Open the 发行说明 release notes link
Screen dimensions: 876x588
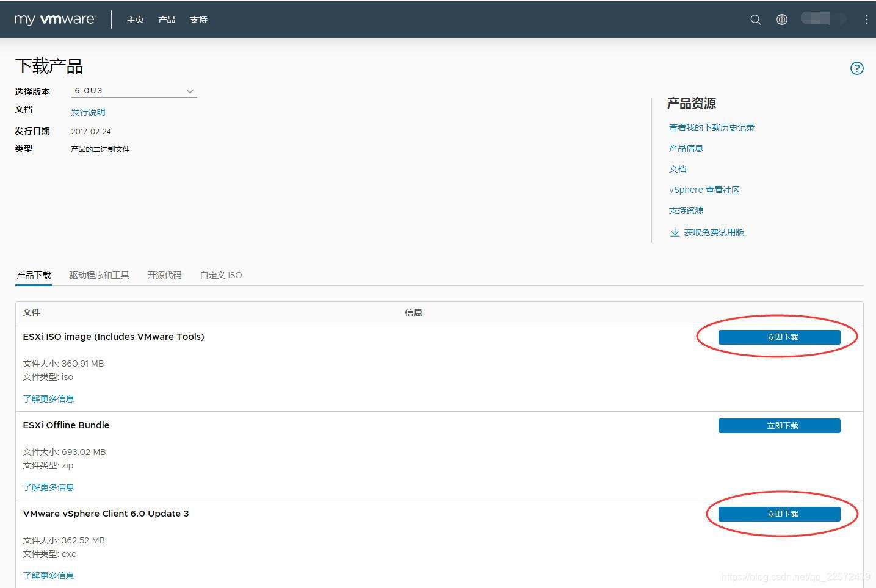pyautogui.click(x=88, y=112)
